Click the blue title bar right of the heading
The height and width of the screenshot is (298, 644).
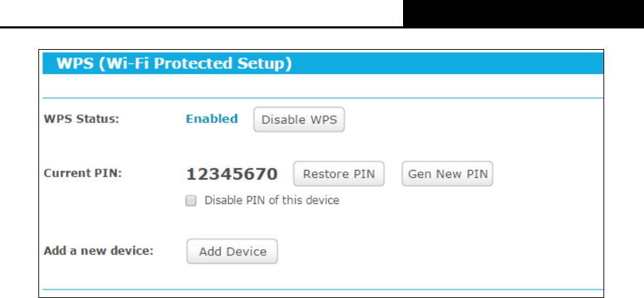point(448,63)
